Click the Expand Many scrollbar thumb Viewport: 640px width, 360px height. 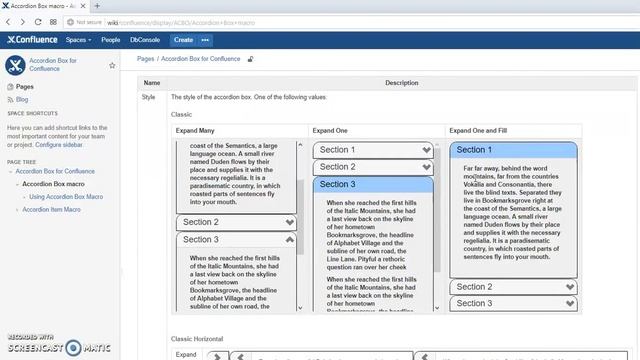[300, 217]
